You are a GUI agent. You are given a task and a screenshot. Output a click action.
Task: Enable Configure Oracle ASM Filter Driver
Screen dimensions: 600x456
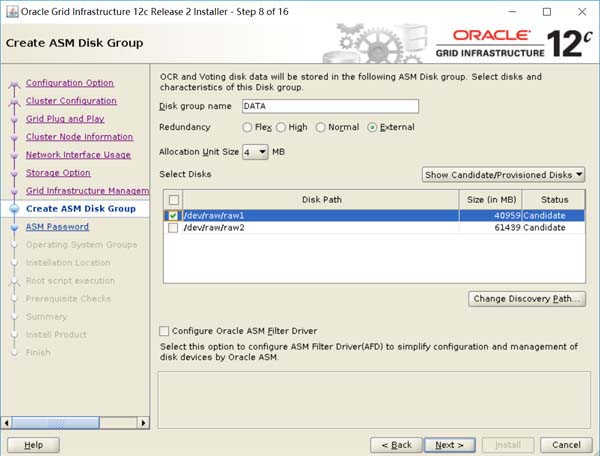point(164,331)
